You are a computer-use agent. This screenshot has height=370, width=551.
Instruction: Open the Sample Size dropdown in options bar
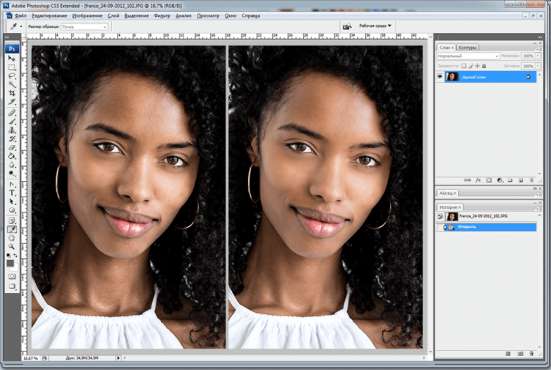(x=84, y=27)
